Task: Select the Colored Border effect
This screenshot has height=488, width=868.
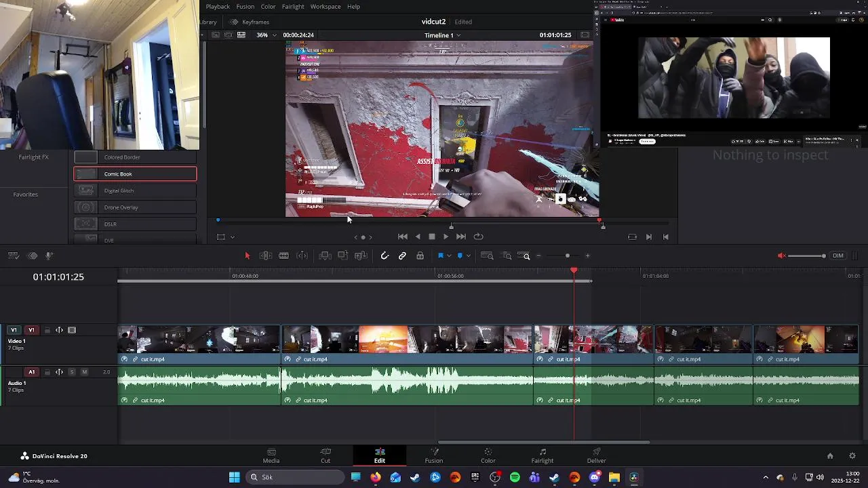Action: tap(135, 157)
